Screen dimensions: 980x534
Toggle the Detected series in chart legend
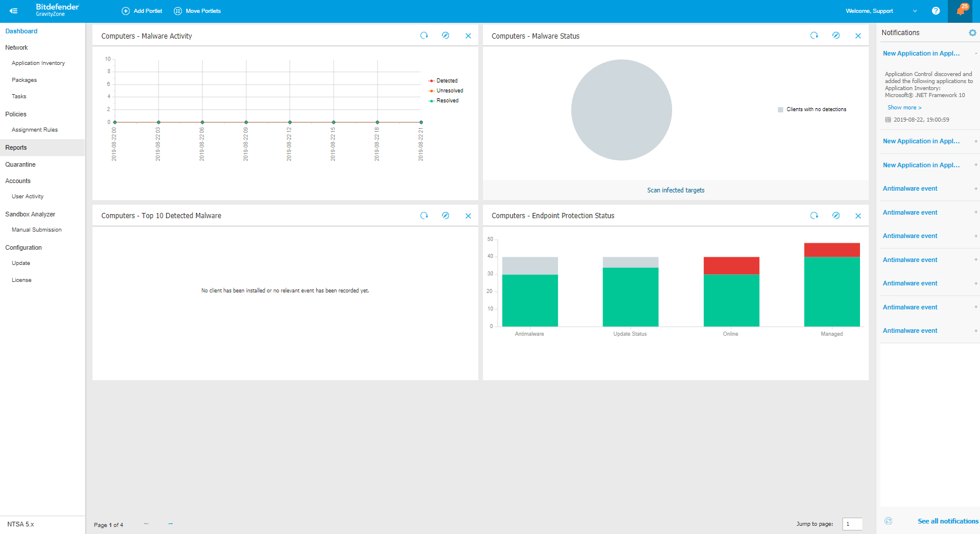click(446, 81)
